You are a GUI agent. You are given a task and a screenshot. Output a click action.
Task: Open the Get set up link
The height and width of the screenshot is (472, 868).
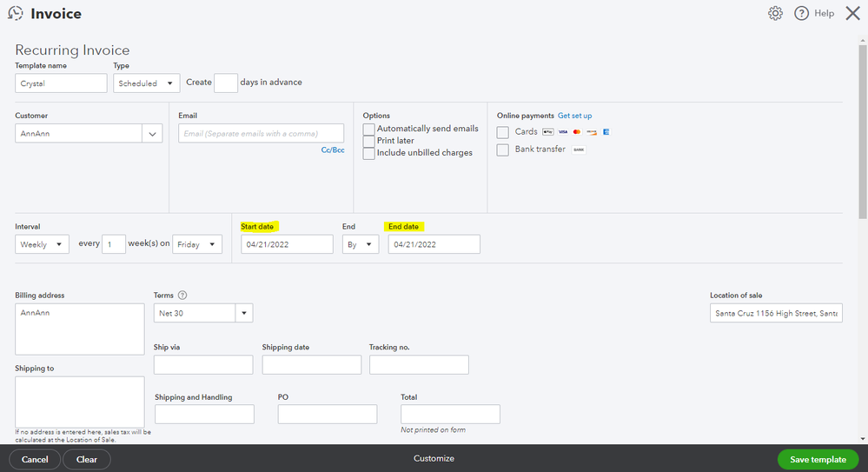click(574, 116)
